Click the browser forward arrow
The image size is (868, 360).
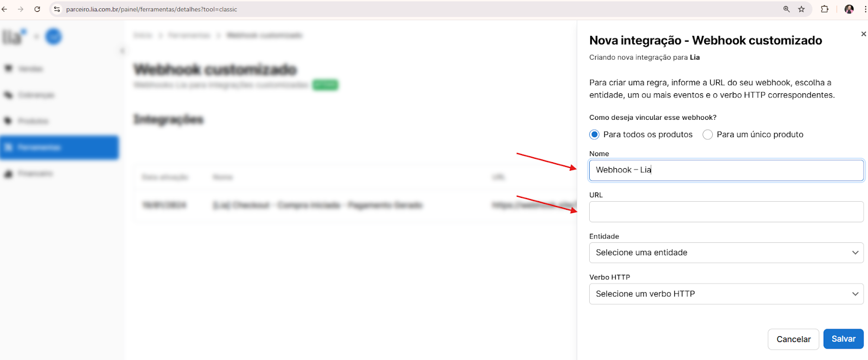click(x=21, y=9)
